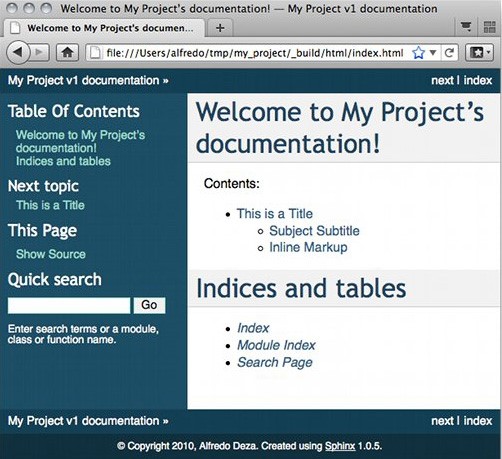
Task: Click the Quick search text field
Action: pyautogui.click(x=69, y=305)
